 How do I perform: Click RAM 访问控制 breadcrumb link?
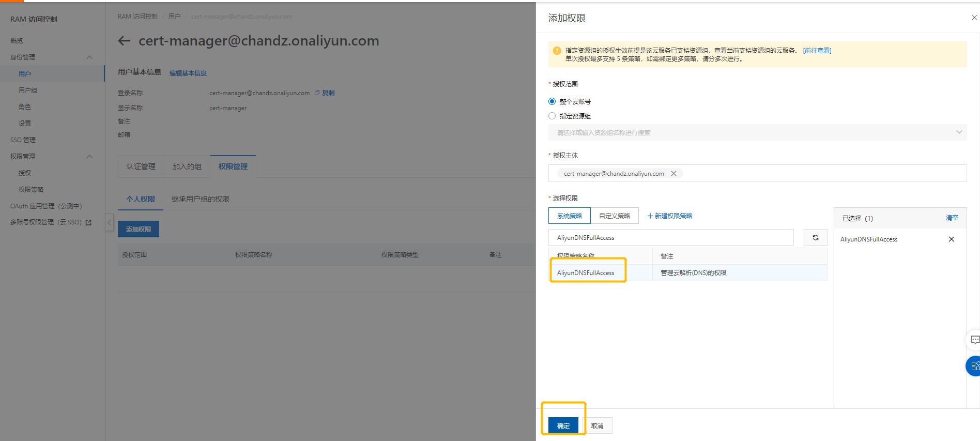pos(137,17)
